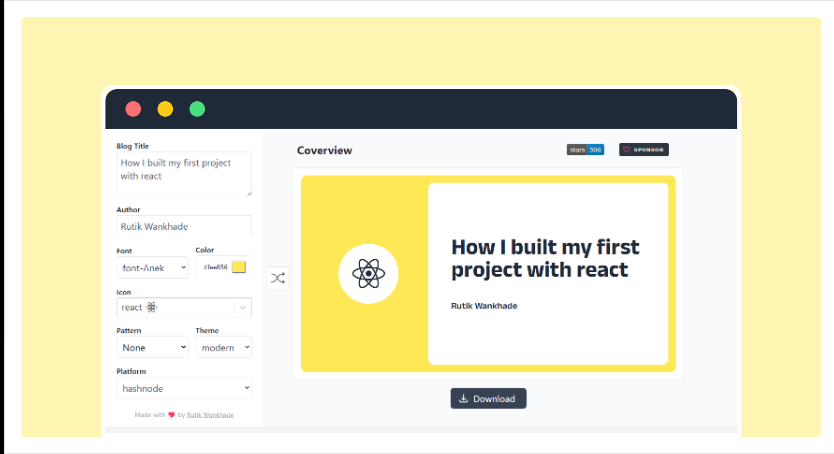Click the green window dot
The image size is (834, 454).
coord(197,109)
